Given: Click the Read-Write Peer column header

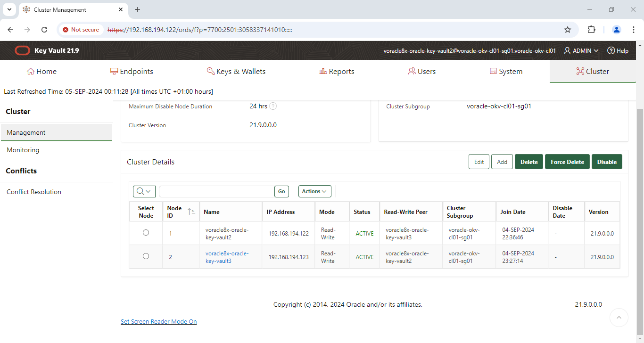Looking at the screenshot, I should click(405, 212).
